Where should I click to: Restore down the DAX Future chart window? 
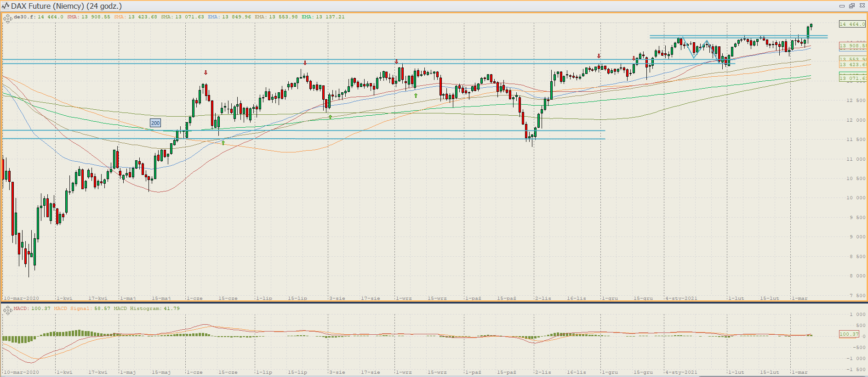coord(852,6)
